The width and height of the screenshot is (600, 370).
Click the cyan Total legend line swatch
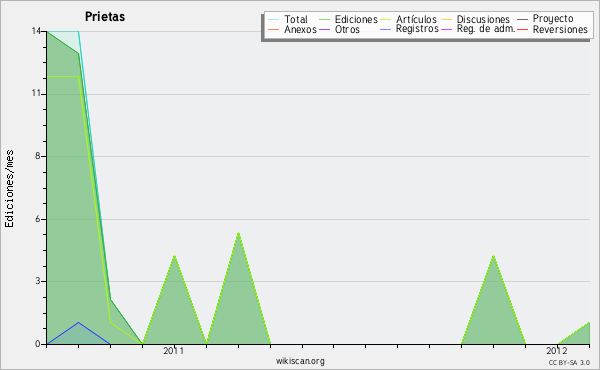[273, 20]
